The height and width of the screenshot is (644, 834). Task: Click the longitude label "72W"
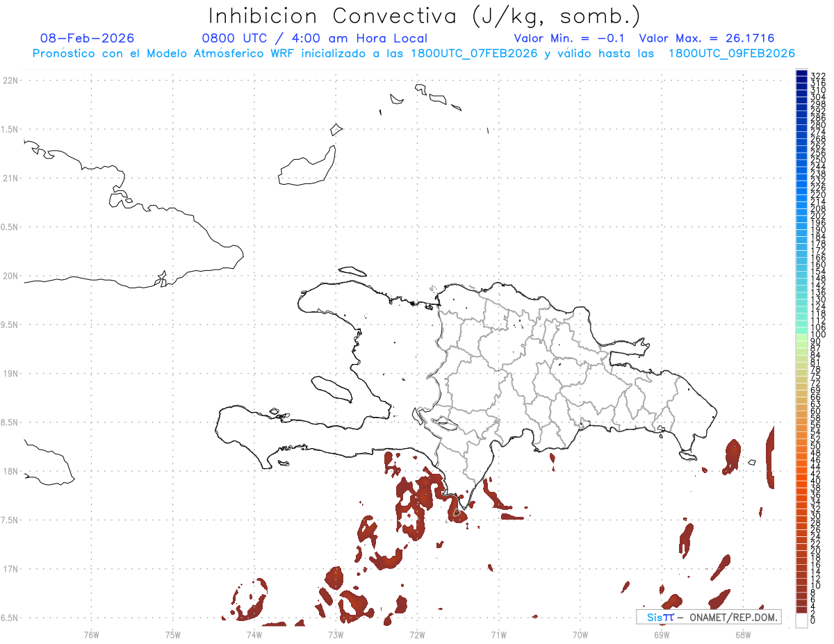coord(417,634)
